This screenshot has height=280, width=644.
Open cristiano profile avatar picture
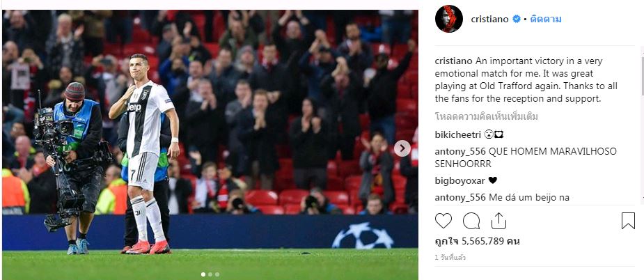[449, 19]
